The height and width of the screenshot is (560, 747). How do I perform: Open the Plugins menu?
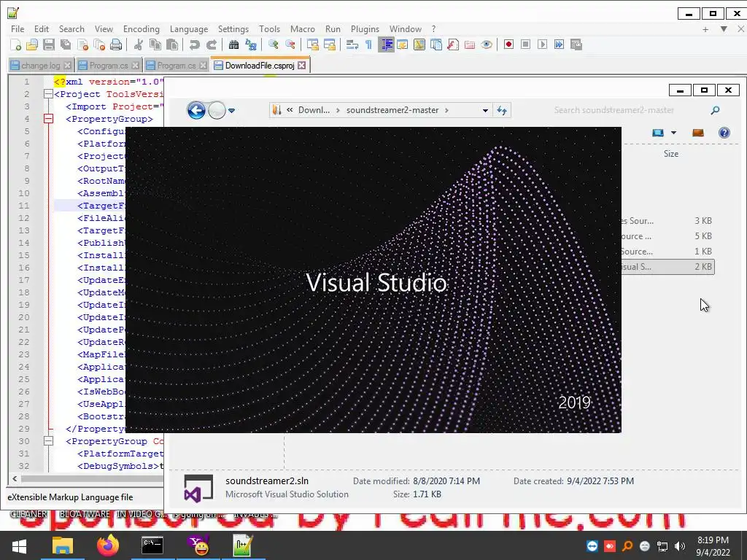coord(365,29)
